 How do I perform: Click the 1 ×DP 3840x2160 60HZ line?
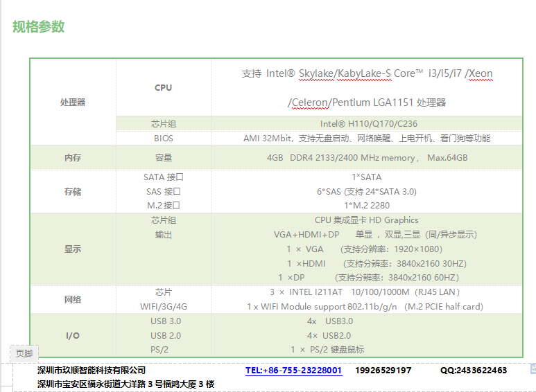click(x=368, y=278)
